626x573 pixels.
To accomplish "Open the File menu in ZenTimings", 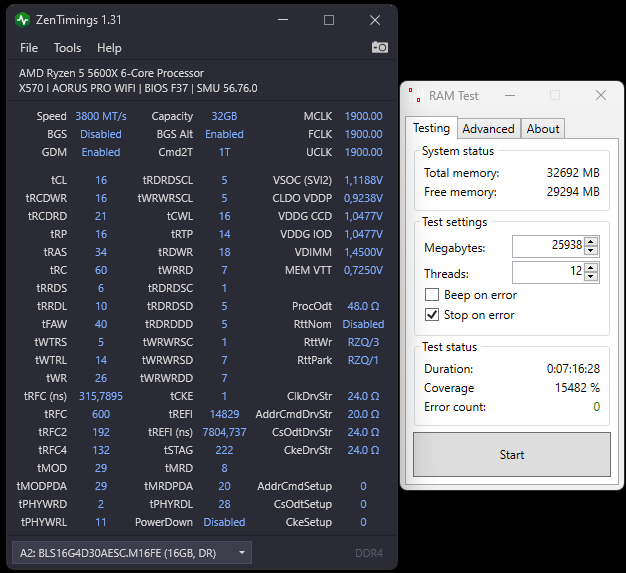I will pos(29,48).
